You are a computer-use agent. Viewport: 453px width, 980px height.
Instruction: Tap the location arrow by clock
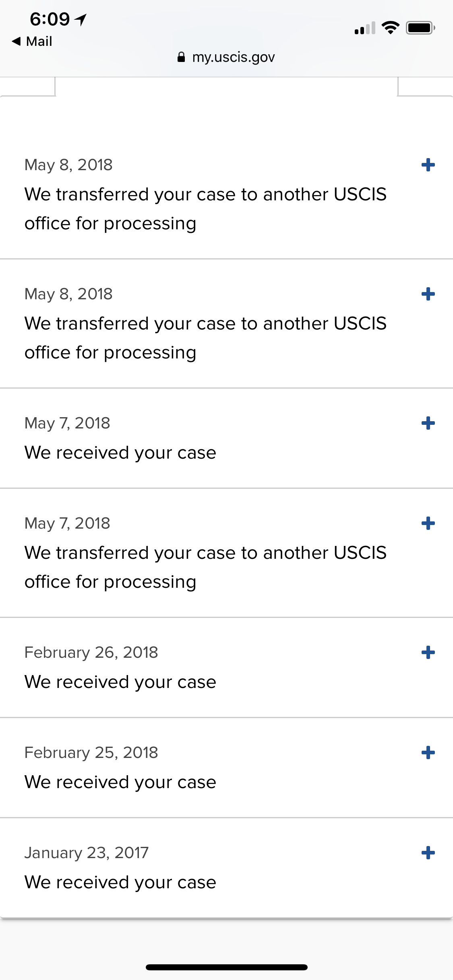tap(81, 19)
